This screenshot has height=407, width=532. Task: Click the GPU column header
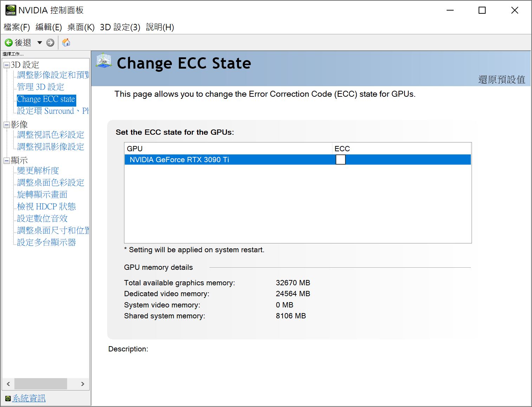tap(228, 148)
